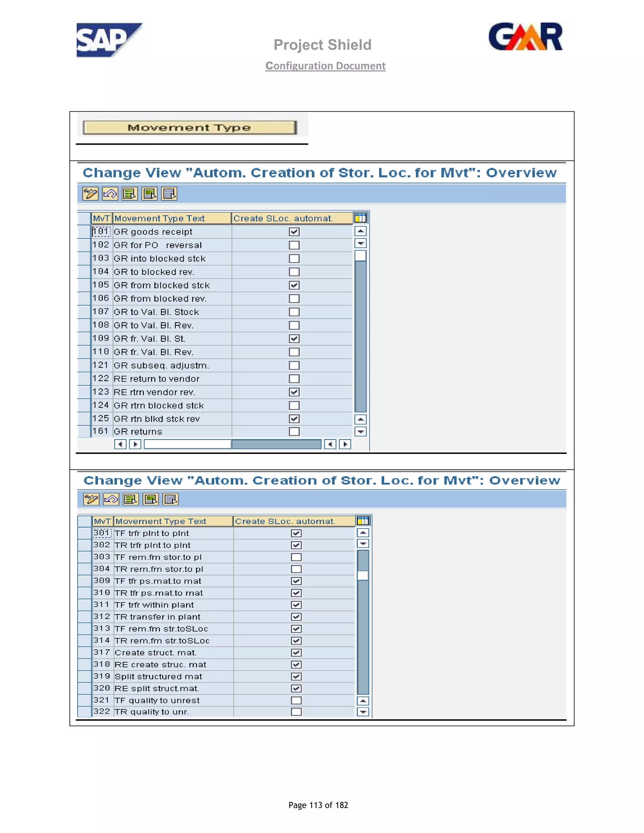Click the GMR logo in the header
Viewport: 644px width, 833px height.
[x=526, y=36]
